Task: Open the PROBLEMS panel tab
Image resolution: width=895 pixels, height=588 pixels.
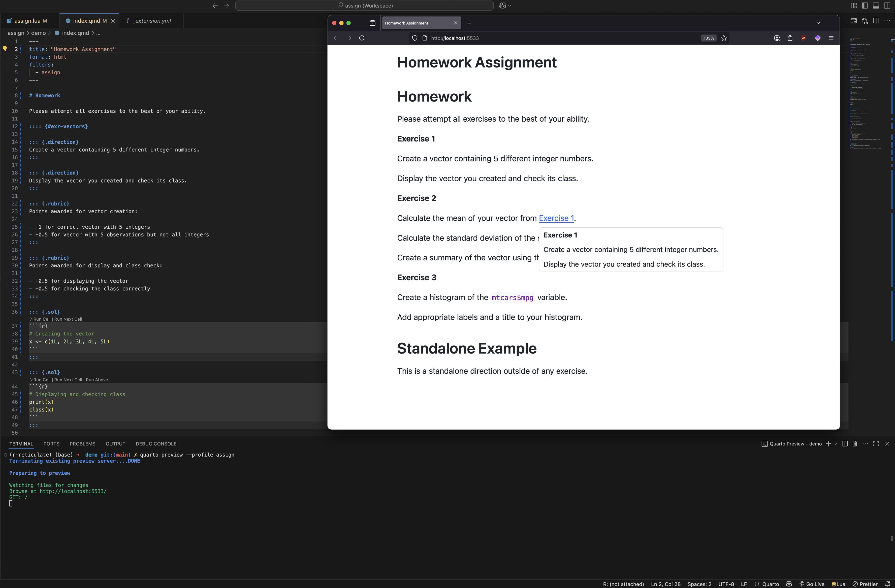Action: [x=82, y=444]
